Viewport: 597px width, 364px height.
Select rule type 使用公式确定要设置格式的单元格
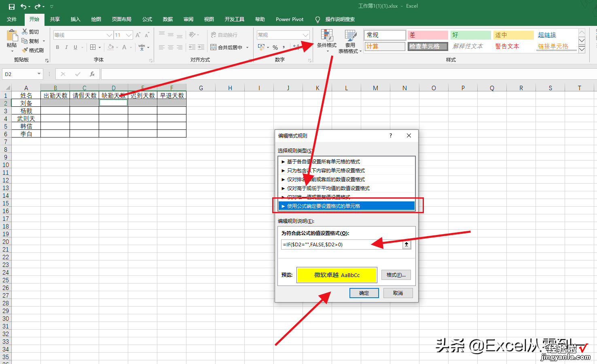(x=347, y=206)
